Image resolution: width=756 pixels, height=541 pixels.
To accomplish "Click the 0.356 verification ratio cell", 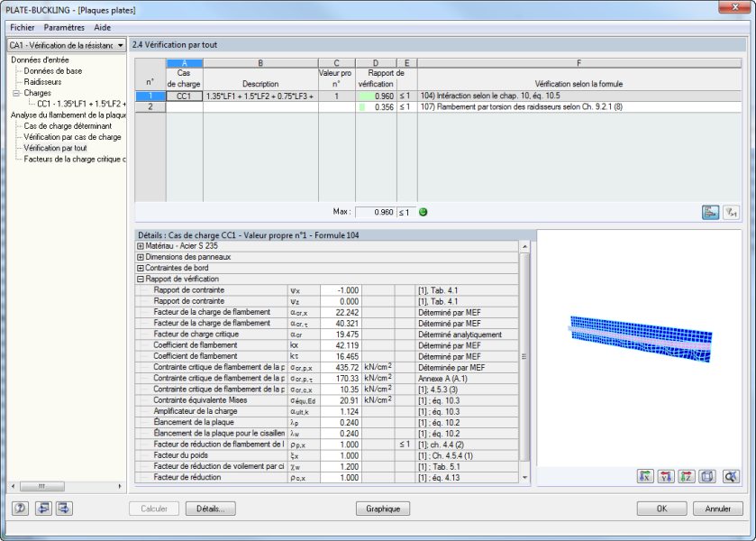I will [376, 107].
